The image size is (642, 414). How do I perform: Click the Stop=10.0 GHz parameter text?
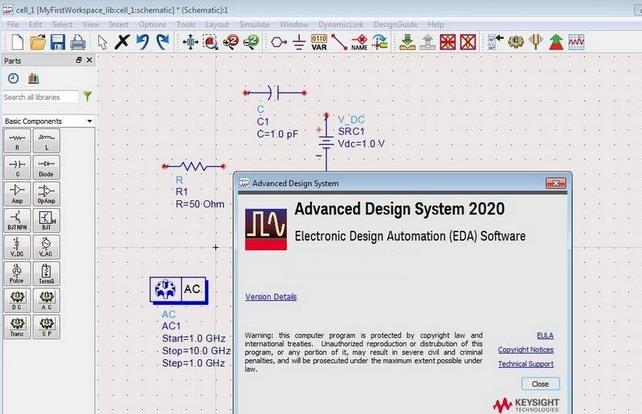196,351
